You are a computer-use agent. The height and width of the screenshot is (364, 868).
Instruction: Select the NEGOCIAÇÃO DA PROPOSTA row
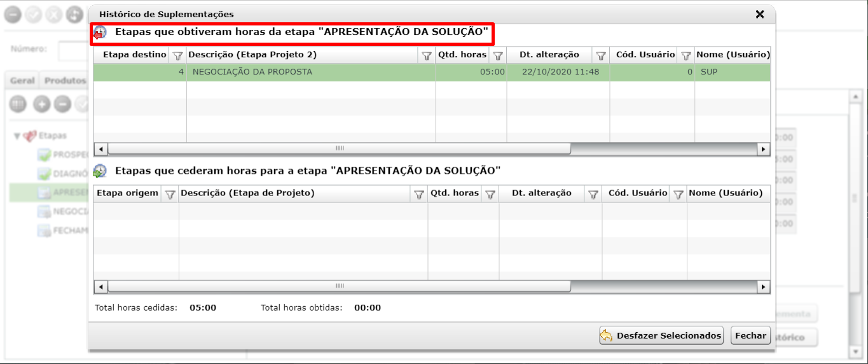pos(432,72)
